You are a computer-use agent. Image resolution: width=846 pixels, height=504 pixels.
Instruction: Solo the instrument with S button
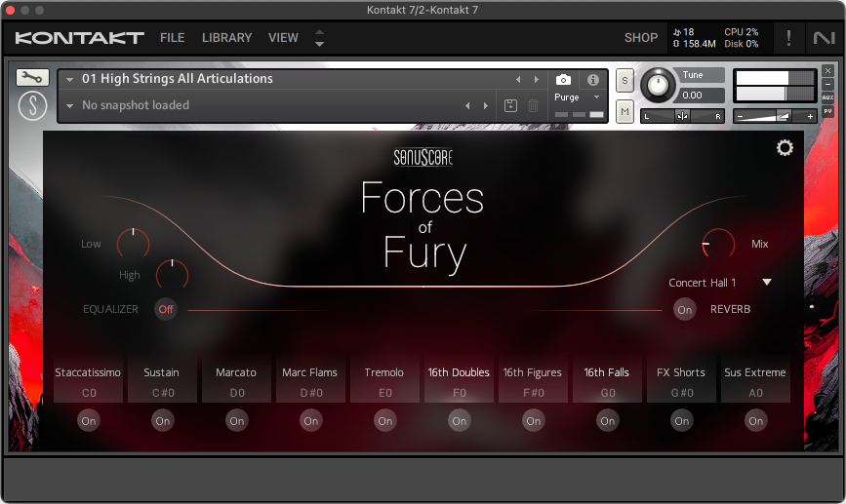tap(624, 81)
